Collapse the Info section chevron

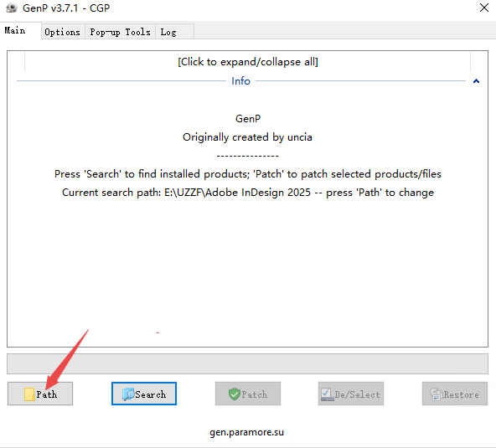coord(476,81)
